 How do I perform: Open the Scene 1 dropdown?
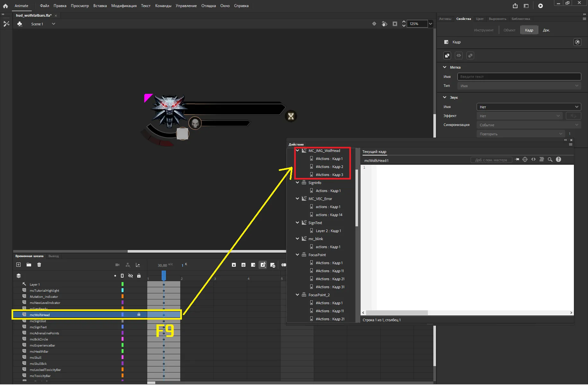54,24
